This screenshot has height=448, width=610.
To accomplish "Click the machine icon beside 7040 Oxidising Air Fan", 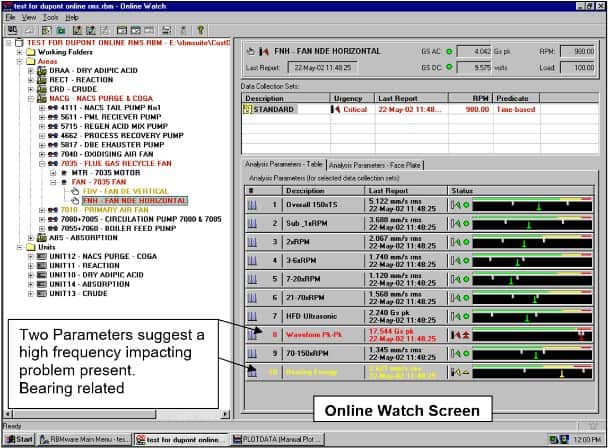I will pos(53,154).
